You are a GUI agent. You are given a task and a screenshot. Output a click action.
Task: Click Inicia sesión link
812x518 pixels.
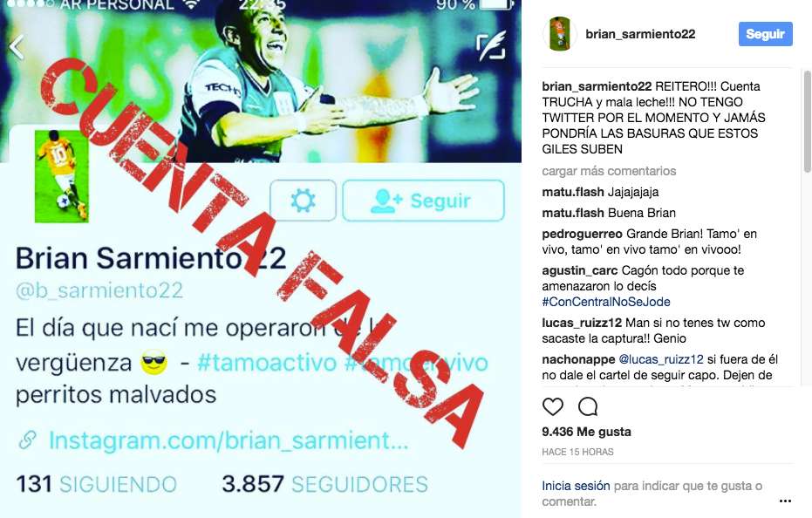tap(576, 486)
